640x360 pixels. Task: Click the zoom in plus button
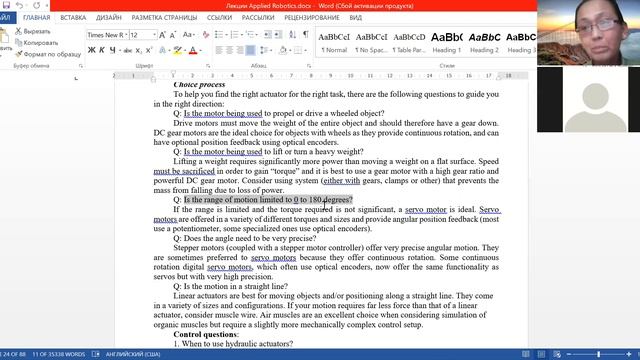click(x=629, y=354)
